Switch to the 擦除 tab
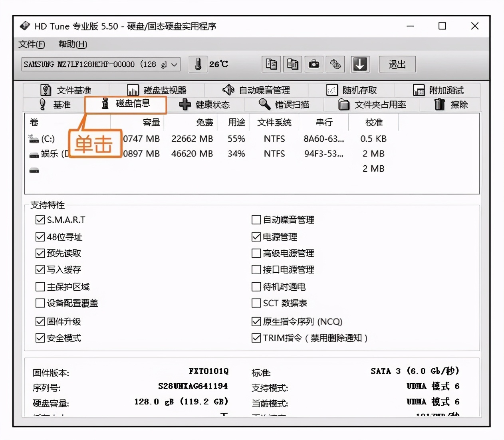504x440 pixels. pyautogui.click(x=450, y=105)
